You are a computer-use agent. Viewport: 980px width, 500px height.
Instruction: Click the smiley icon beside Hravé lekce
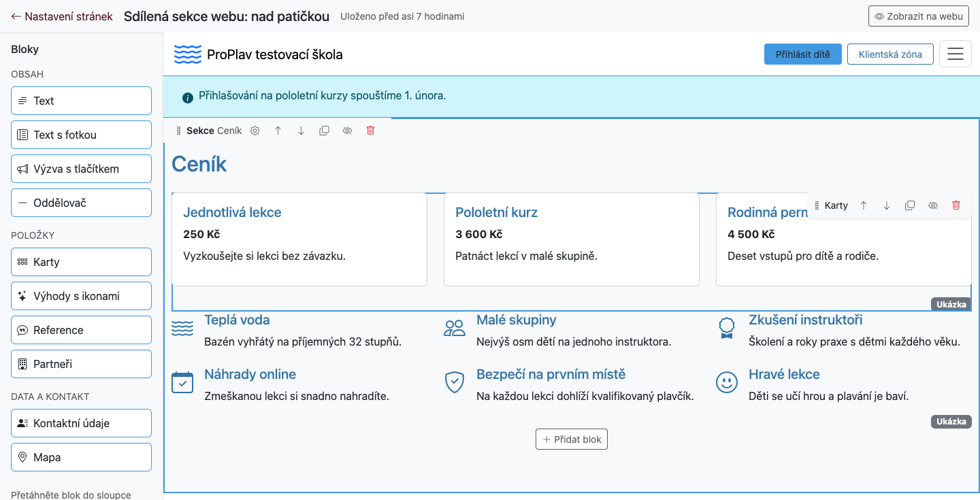[x=727, y=382]
